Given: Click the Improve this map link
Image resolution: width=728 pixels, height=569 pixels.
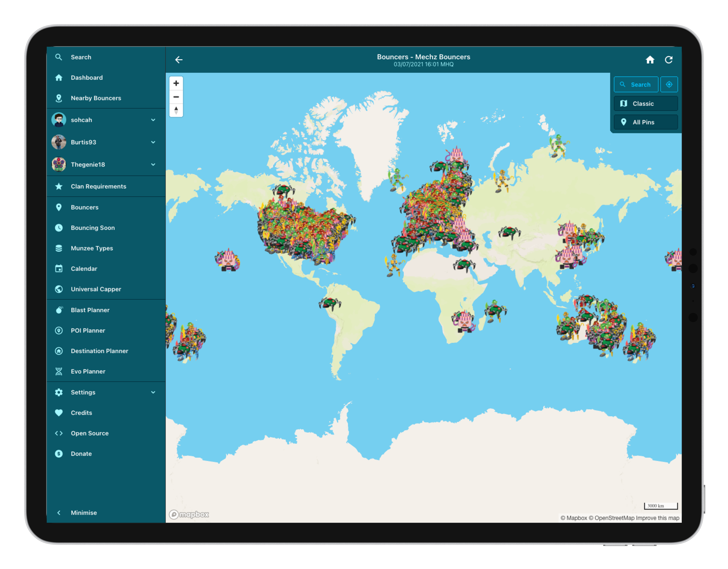Looking at the screenshot, I should click(657, 518).
